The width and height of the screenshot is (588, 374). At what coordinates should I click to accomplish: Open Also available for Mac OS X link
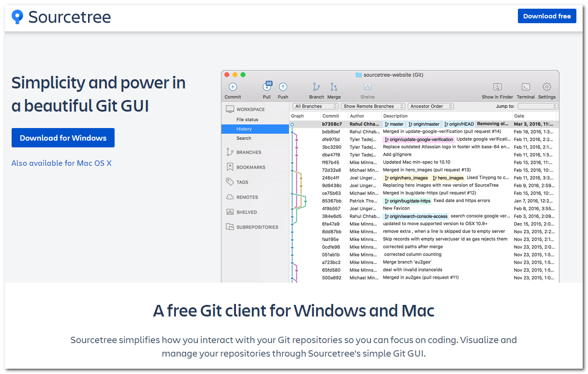coord(61,163)
